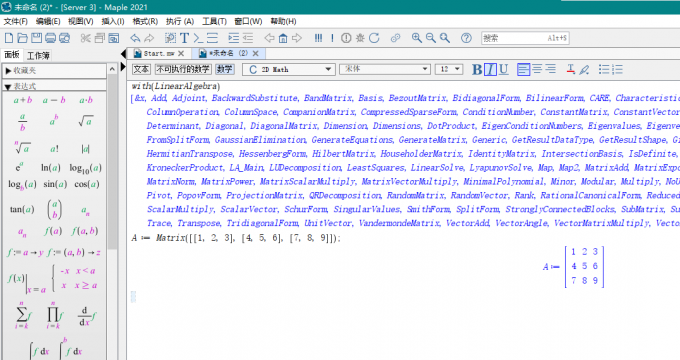Set center text alignment
Viewport: 680px width, 360px height.
(537, 69)
